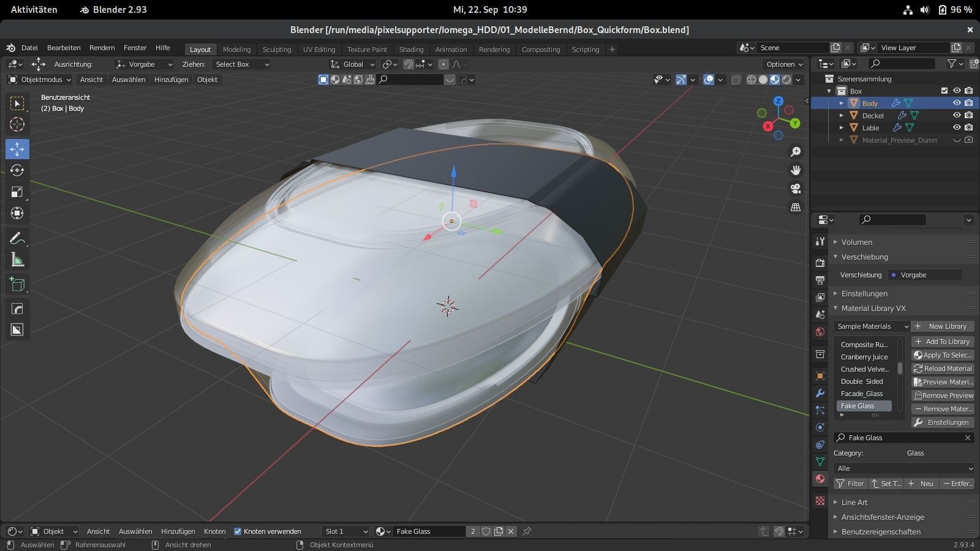This screenshot has height=551, width=980.
Task: Click the pan view hand icon
Action: [x=796, y=170]
